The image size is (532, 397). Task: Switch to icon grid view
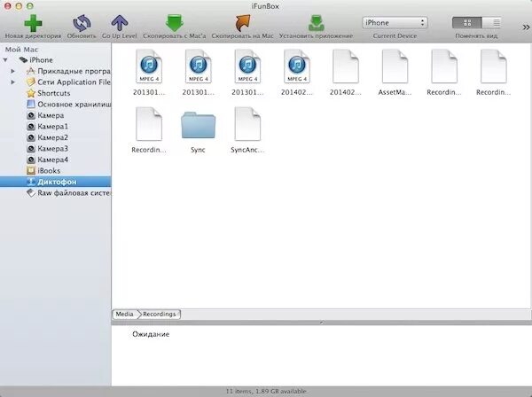[467, 23]
